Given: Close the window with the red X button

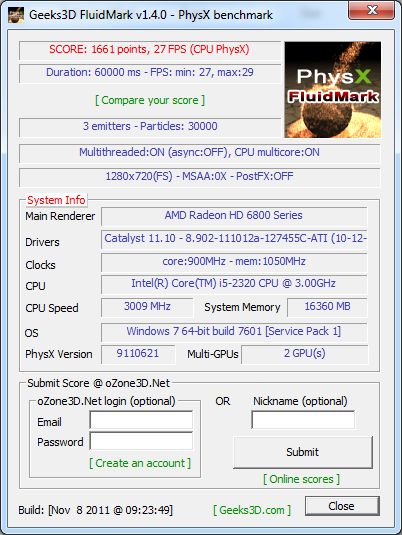Looking at the screenshot, I should (371, 11).
